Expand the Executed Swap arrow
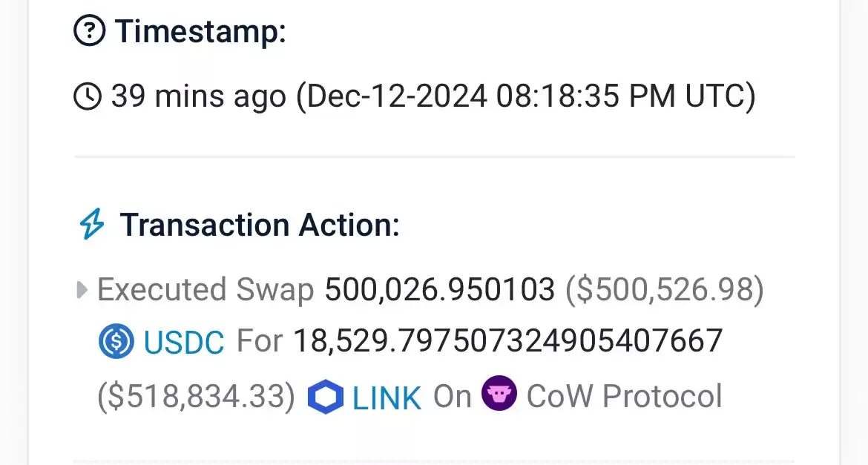Screen dimensions: 868x465 pyautogui.click(x=82, y=289)
